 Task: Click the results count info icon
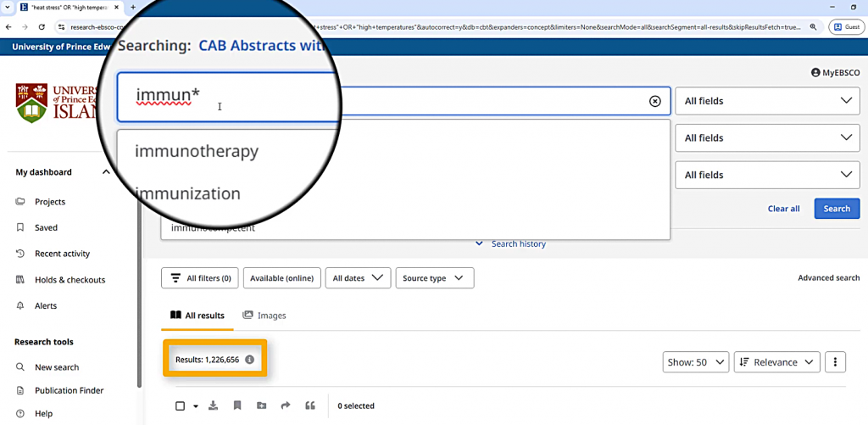[x=250, y=360]
